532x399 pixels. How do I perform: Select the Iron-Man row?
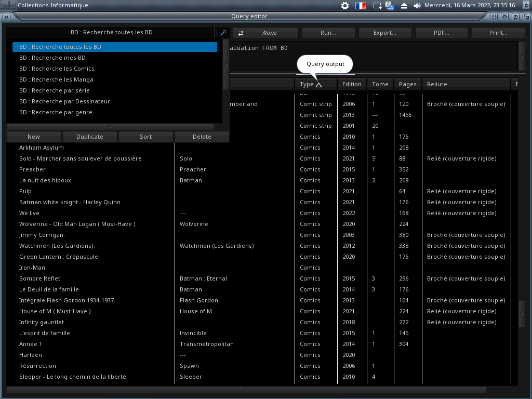coord(262,268)
